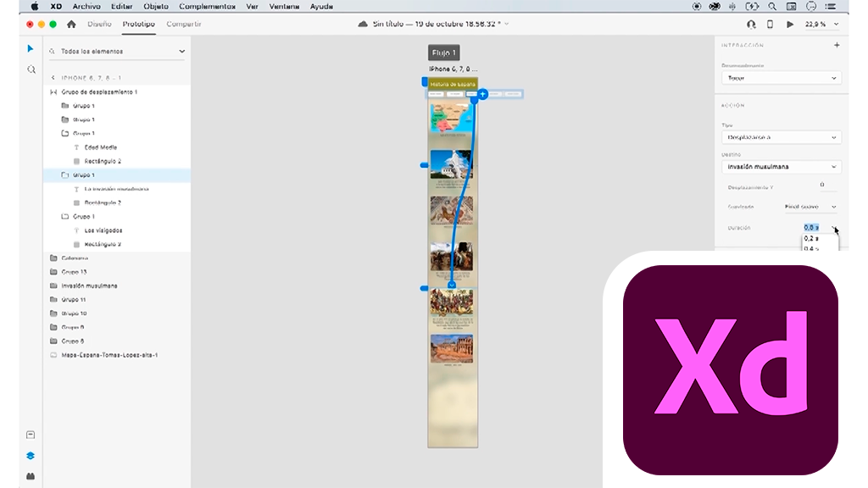The image size is (868, 488).
Task: Open the Libraries panel icon
Action: point(31,435)
